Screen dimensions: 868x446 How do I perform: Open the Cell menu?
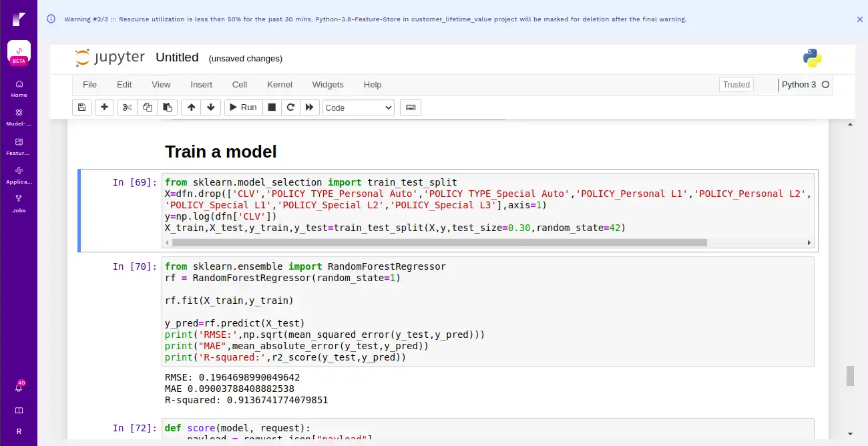pyautogui.click(x=240, y=84)
